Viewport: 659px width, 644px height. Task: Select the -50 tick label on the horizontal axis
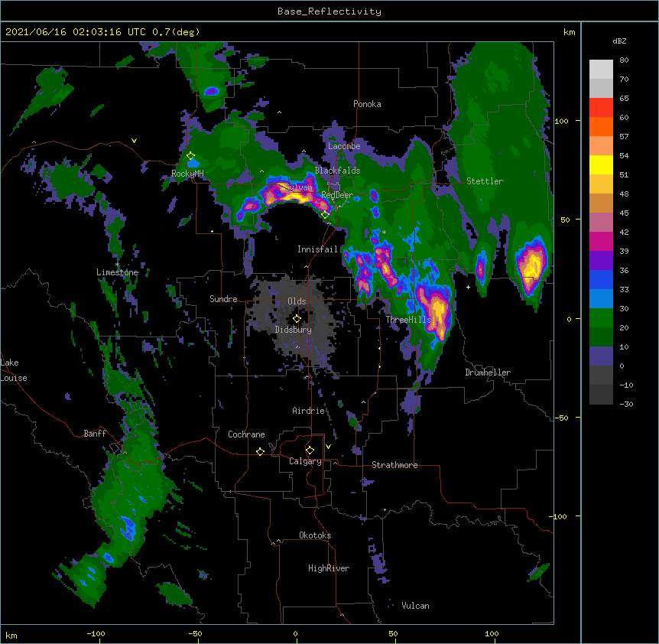[195, 633]
